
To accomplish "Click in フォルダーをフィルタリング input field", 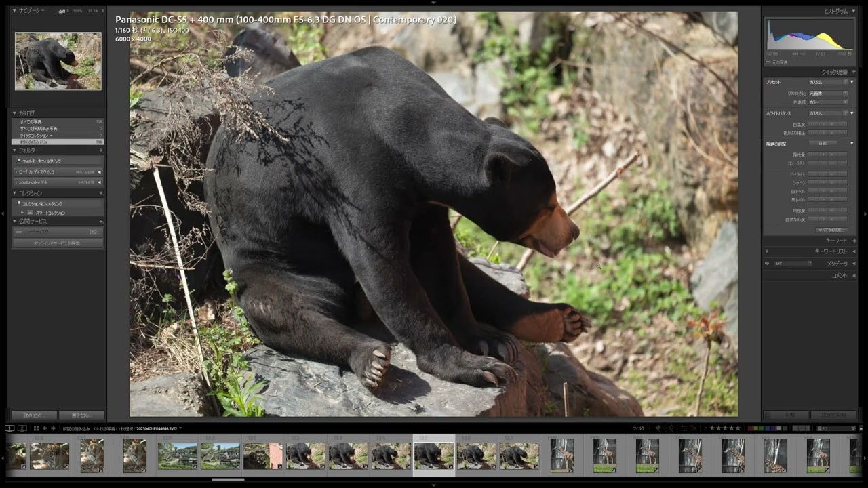I will (x=58, y=161).
